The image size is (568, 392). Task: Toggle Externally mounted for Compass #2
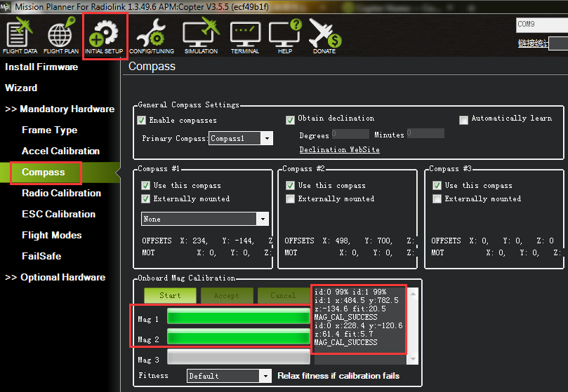point(291,199)
